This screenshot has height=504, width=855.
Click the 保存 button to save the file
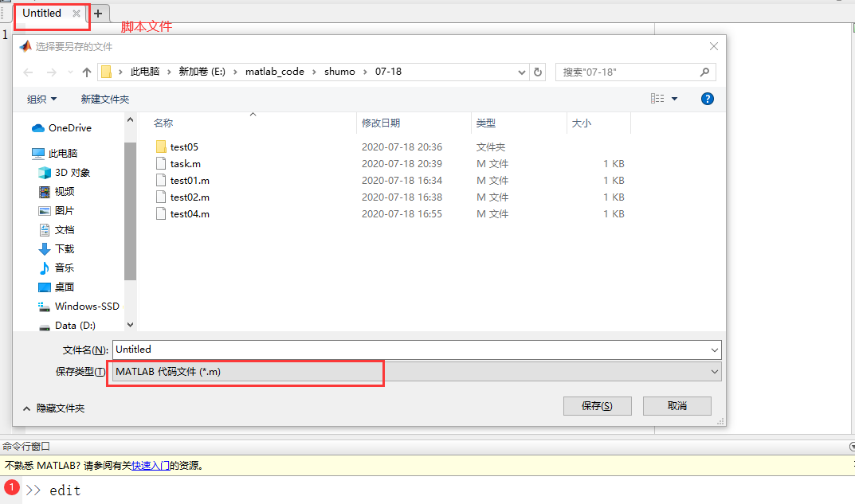(x=597, y=405)
